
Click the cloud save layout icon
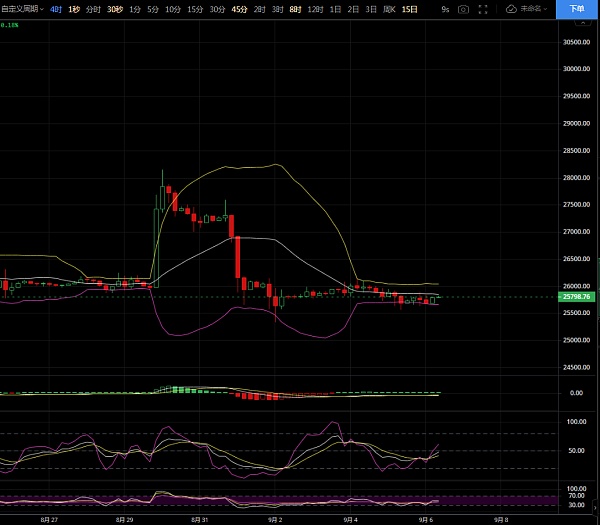(511, 9)
